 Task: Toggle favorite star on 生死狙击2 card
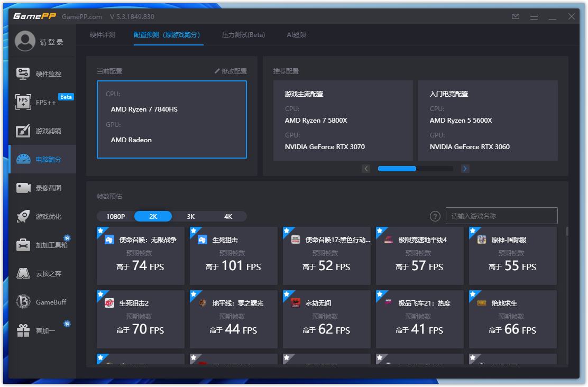coord(100,294)
